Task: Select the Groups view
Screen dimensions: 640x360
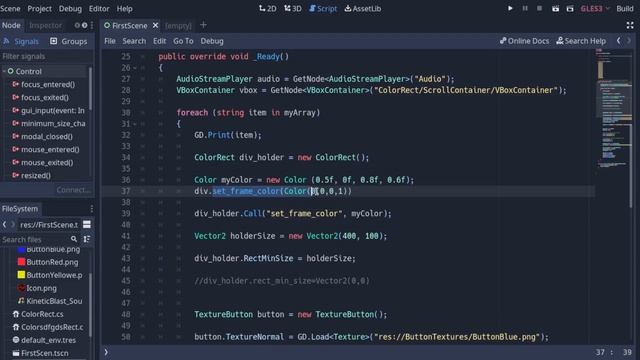Action: click(69, 41)
